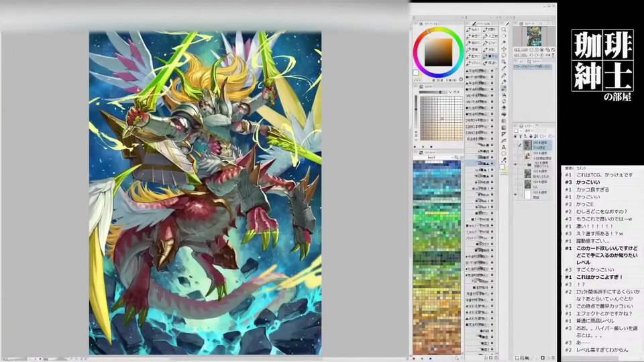Flip canvas vertically in Navigator
The width and height of the screenshot is (644, 362).
click(x=553, y=55)
